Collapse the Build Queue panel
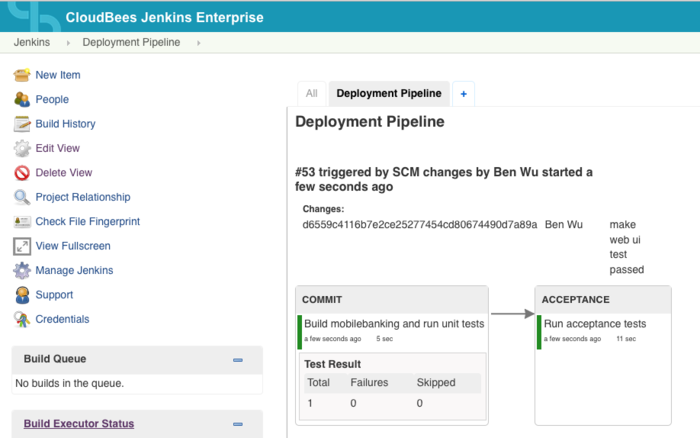 [x=238, y=360]
